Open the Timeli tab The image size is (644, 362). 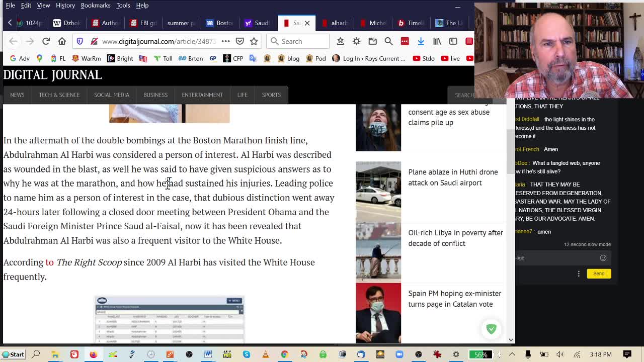click(x=412, y=23)
